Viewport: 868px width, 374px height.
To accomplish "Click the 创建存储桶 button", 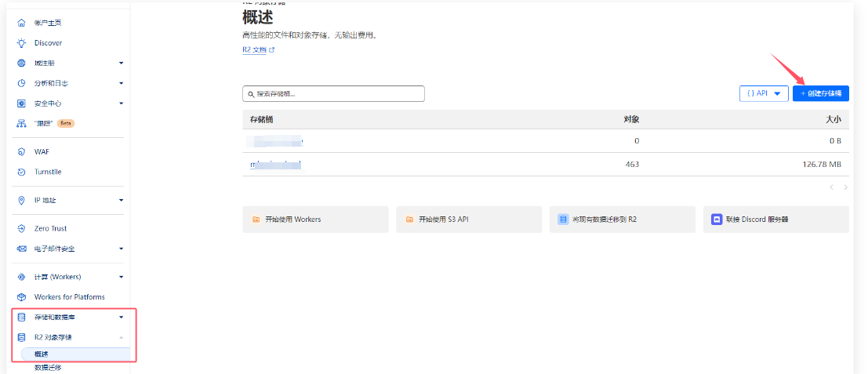I will [x=820, y=93].
